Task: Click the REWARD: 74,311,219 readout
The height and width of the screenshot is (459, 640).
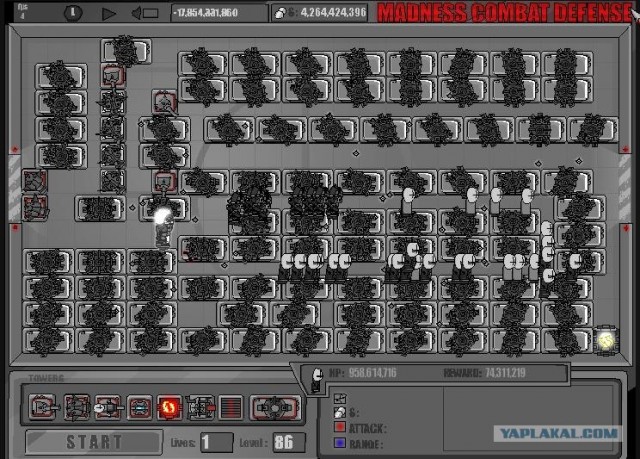Action: 484,373
